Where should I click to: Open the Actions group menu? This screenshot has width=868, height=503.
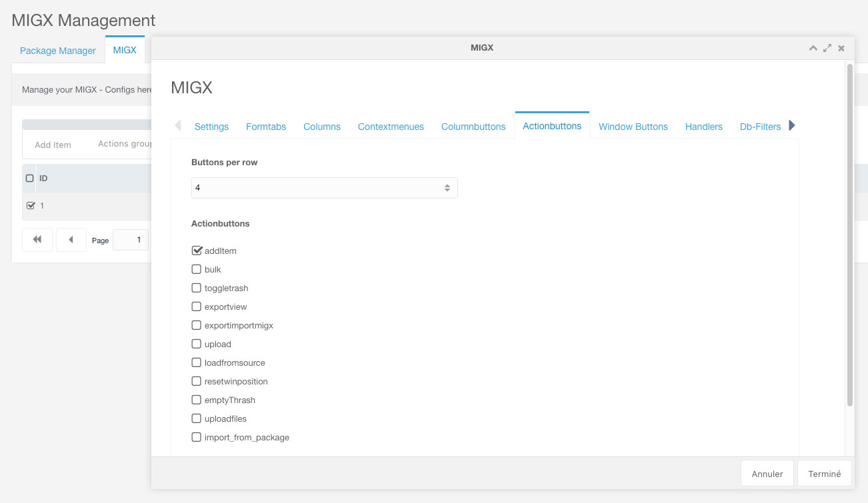(125, 144)
